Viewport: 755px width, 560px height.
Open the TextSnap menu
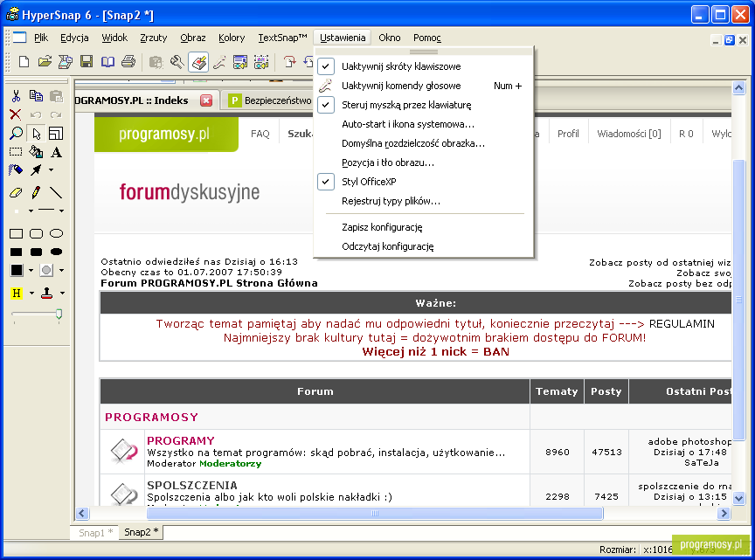(x=282, y=38)
